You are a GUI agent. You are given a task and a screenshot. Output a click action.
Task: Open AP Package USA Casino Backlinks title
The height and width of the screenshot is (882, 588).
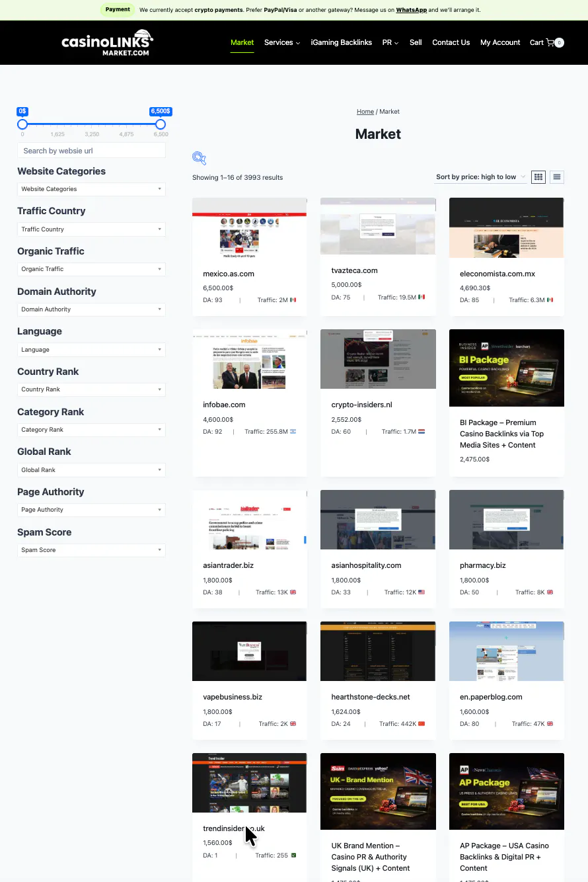504,857
